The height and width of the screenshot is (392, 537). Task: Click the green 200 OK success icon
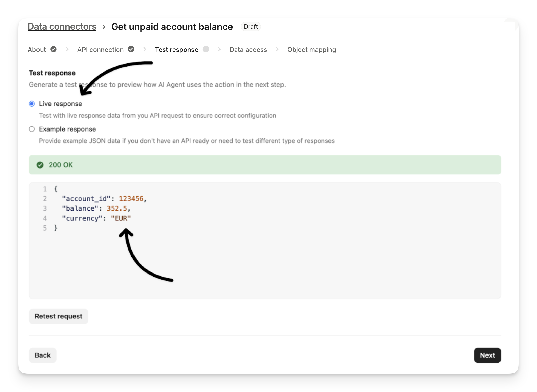click(40, 165)
